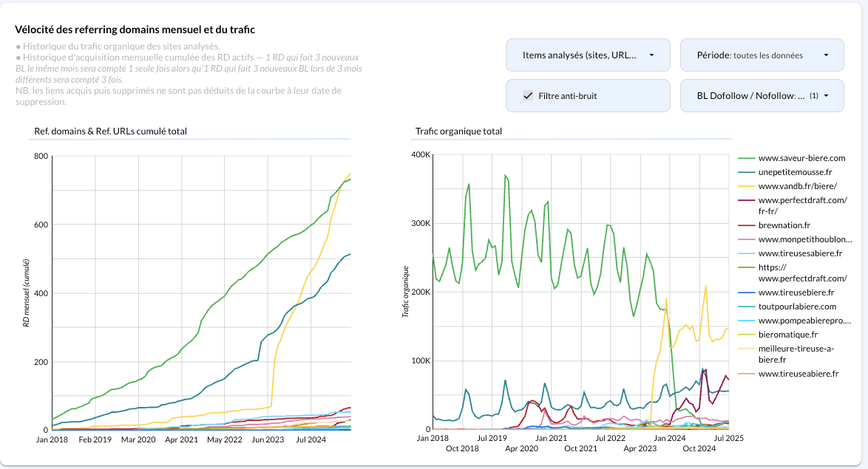The image size is (868, 469).
Task: Click the dark red swatch for perfectdraft.com/fr-fr/
Action: click(x=746, y=200)
